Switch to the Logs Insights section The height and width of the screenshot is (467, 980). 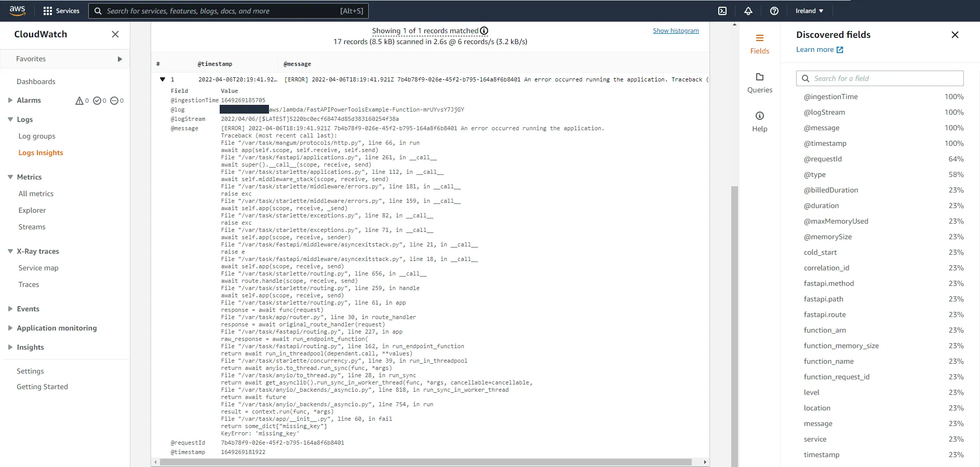[x=41, y=153]
